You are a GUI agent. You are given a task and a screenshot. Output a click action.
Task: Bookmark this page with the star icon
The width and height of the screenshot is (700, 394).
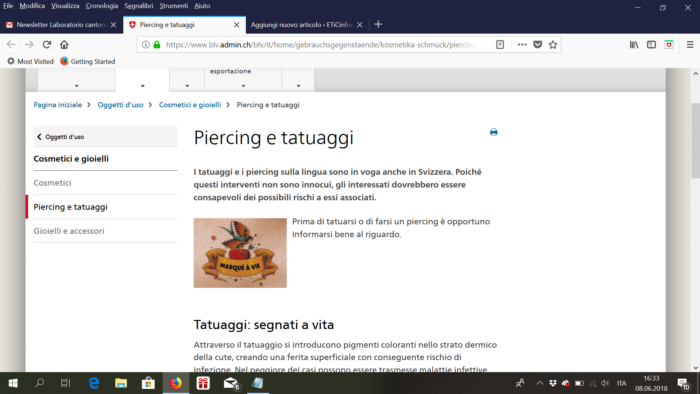click(553, 45)
